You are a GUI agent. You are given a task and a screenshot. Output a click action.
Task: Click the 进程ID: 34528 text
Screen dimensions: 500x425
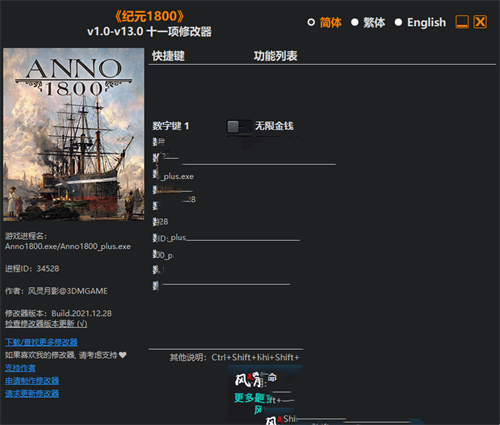(32, 269)
